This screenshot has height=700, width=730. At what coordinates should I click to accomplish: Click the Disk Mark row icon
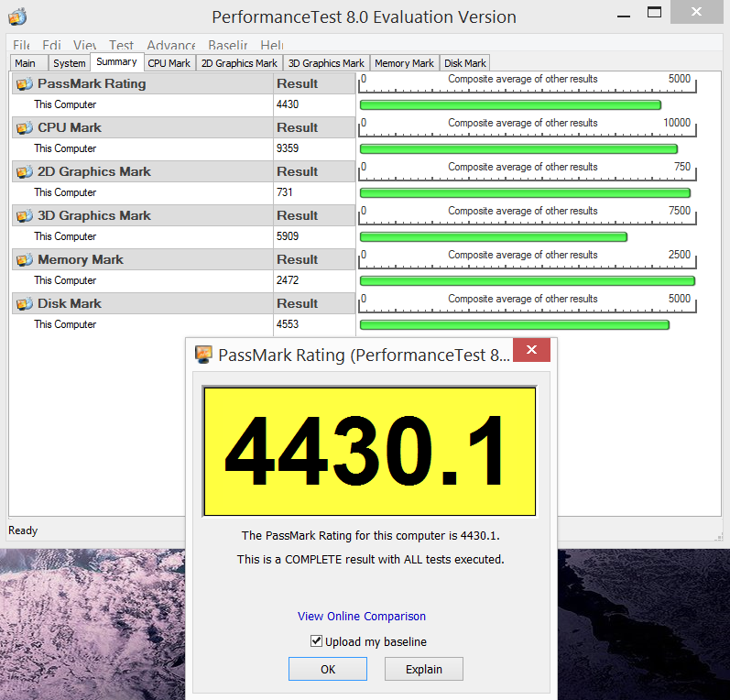[x=24, y=303]
